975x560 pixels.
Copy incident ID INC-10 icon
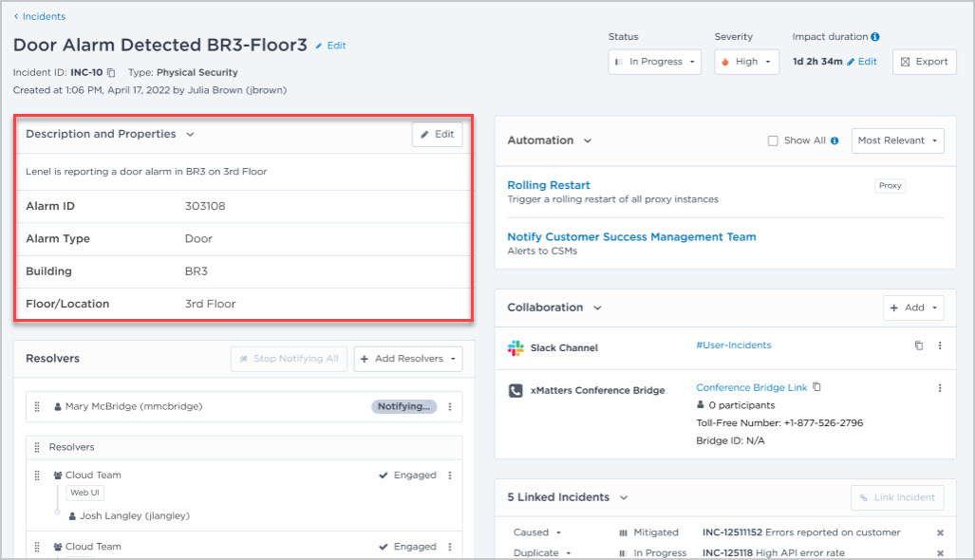[x=111, y=73]
